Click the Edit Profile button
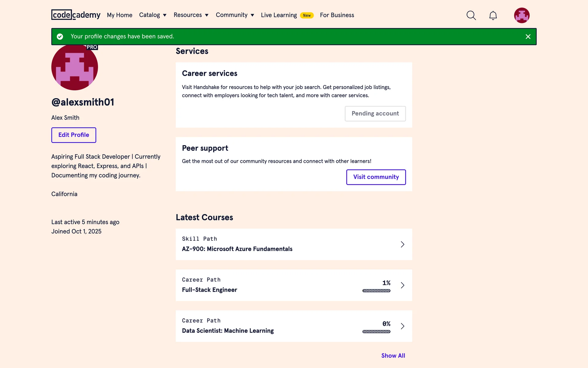588x368 pixels. [x=73, y=135]
